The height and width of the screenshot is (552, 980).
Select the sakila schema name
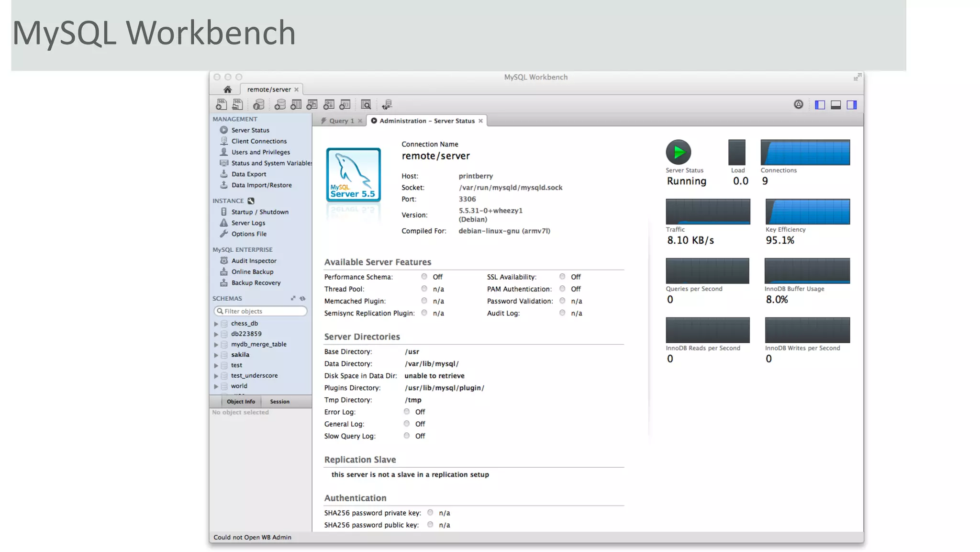coord(240,355)
